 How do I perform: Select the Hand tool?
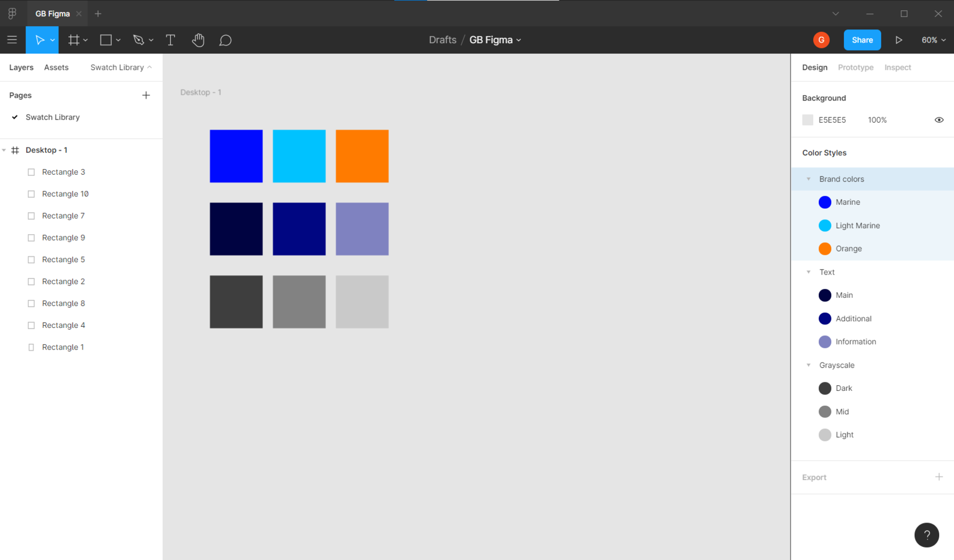[198, 40]
